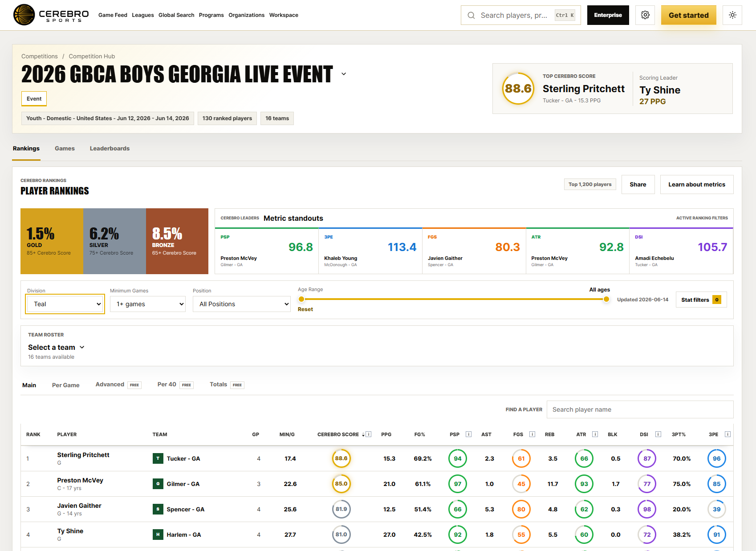Open the Game Feed nav item
Image resolution: width=756 pixels, height=551 pixels.
pos(113,15)
